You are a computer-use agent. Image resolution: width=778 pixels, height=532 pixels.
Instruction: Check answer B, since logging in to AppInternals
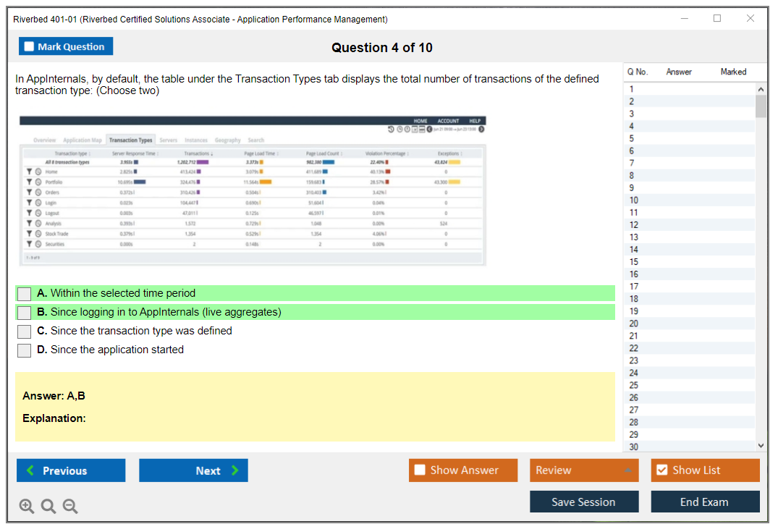click(25, 313)
